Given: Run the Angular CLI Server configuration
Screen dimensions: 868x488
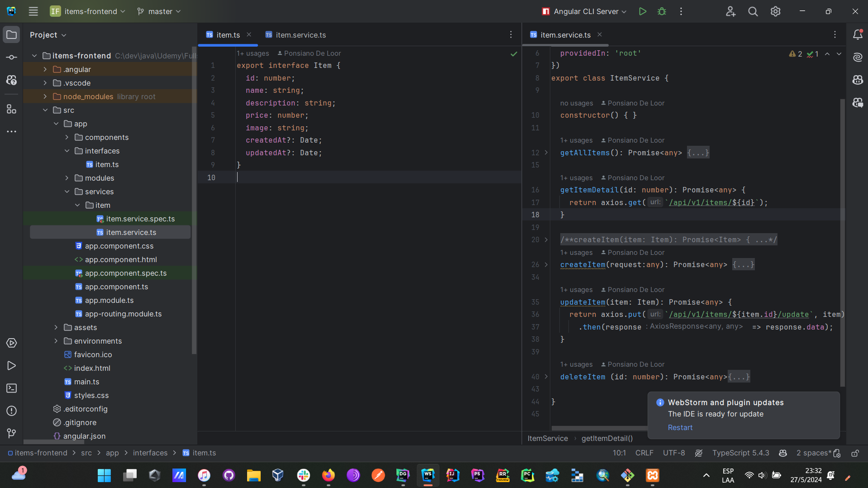Looking at the screenshot, I should tap(642, 11).
